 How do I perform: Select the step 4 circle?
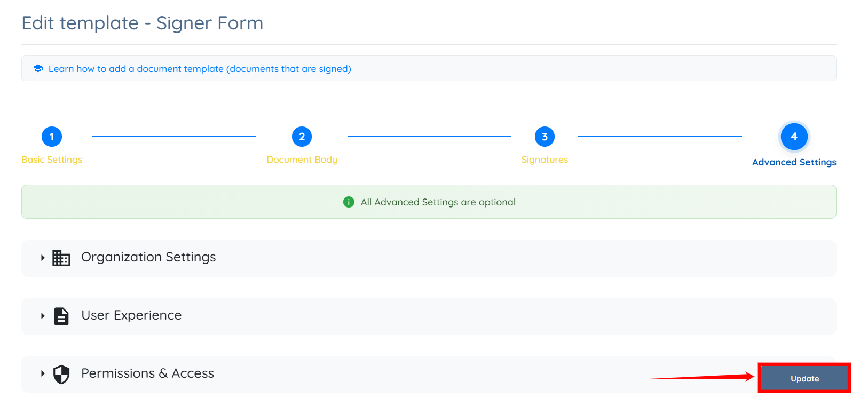pyautogui.click(x=794, y=137)
